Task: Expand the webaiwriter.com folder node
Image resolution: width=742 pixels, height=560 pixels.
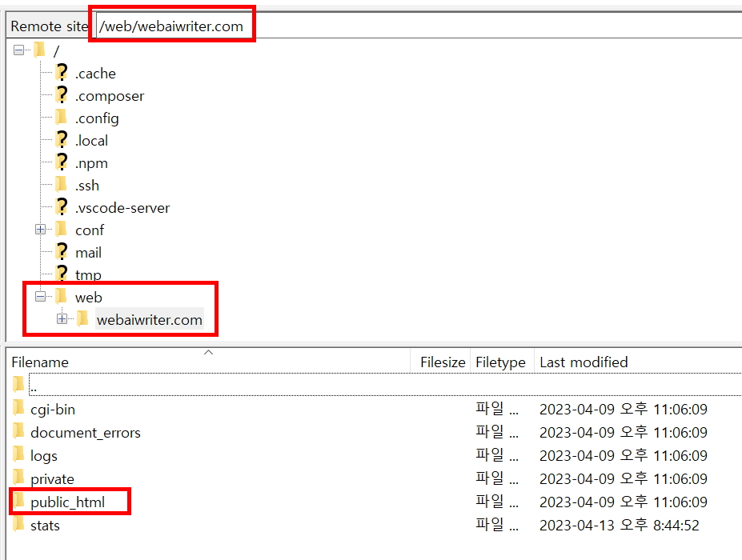Action: tap(62, 318)
